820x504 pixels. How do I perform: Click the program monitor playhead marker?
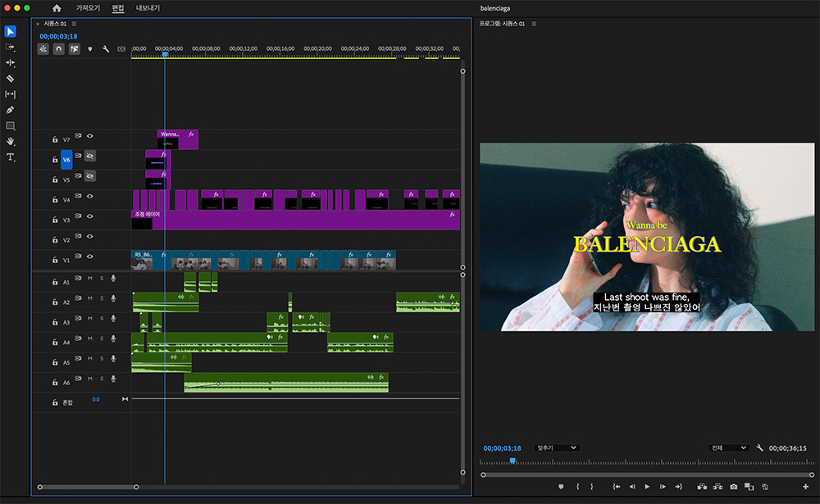pos(512,461)
